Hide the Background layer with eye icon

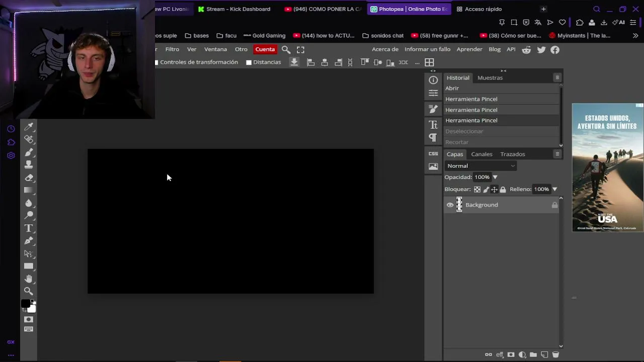[x=450, y=205]
